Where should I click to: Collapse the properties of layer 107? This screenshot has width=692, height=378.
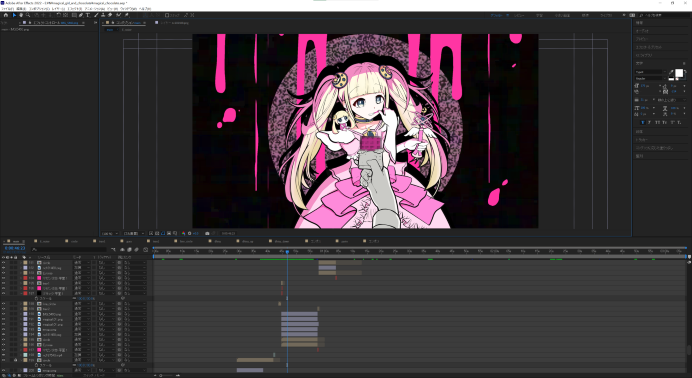[x=21, y=293]
